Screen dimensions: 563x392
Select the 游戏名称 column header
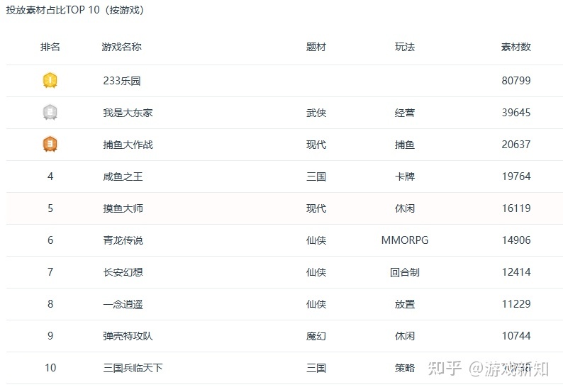(122, 47)
